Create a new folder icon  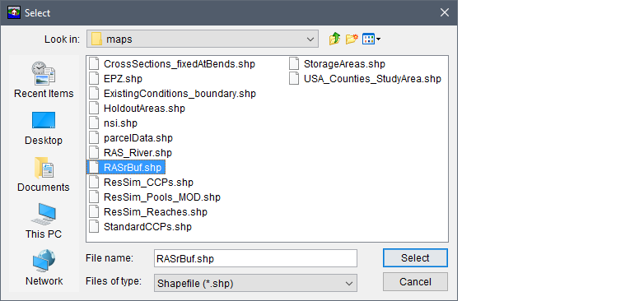(x=352, y=39)
